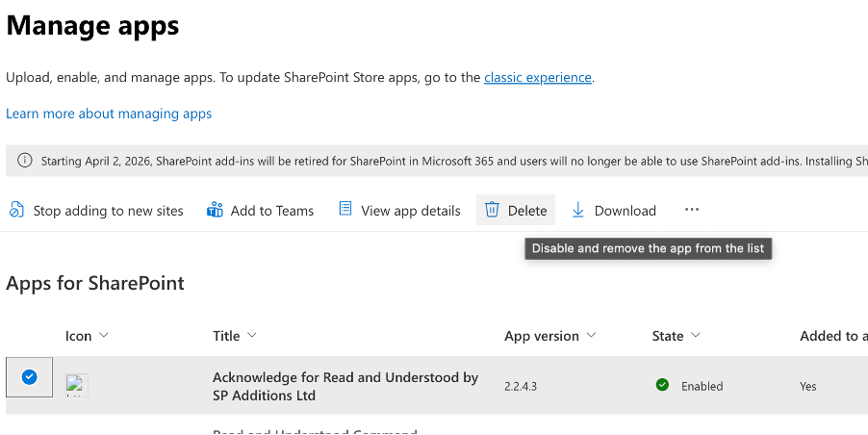Click the Delete button label
868x435 pixels.
[x=527, y=211]
